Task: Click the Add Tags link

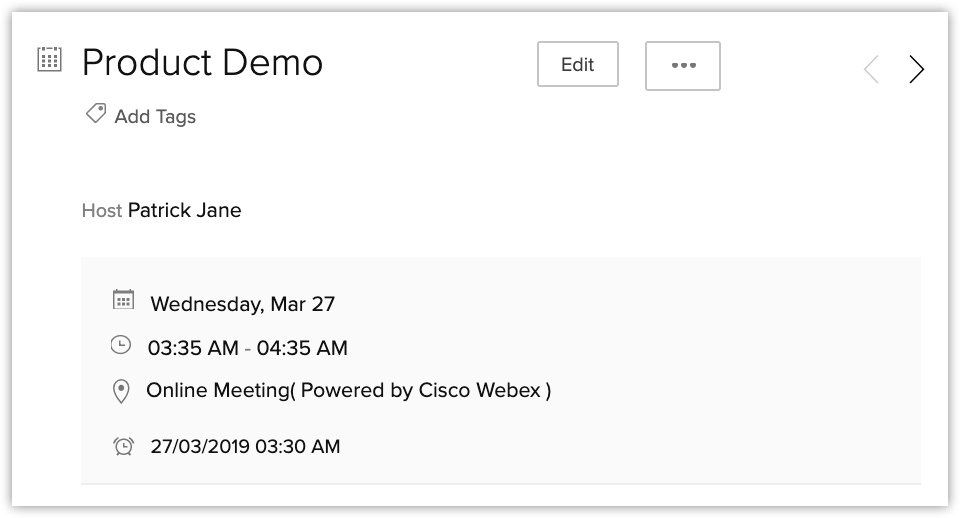Action: click(155, 116)
